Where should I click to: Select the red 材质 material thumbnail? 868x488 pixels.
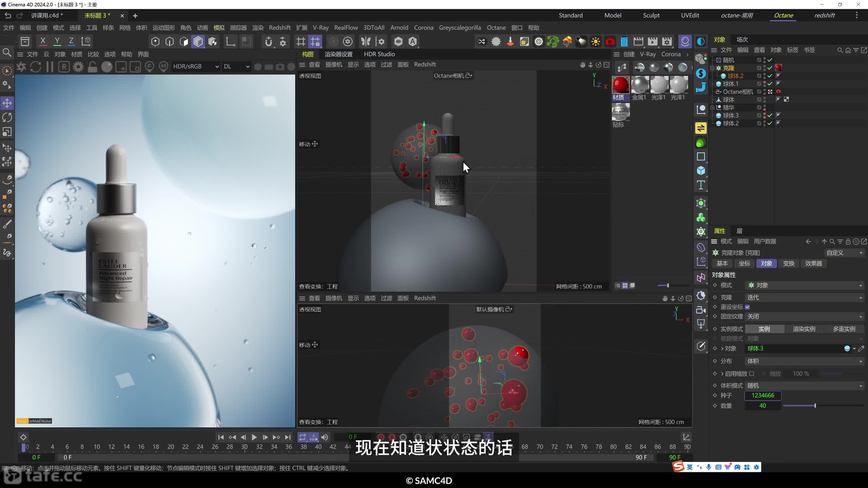[620, 85]
